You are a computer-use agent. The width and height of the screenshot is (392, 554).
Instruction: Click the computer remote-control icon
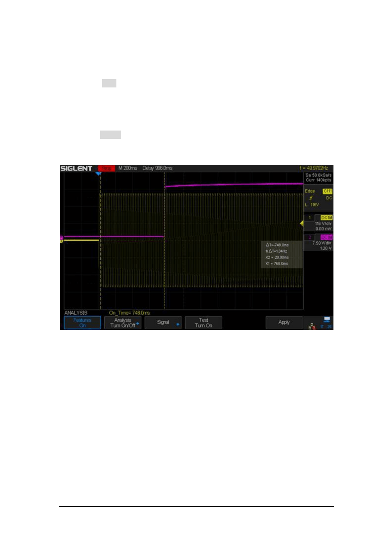click(327, 319)
